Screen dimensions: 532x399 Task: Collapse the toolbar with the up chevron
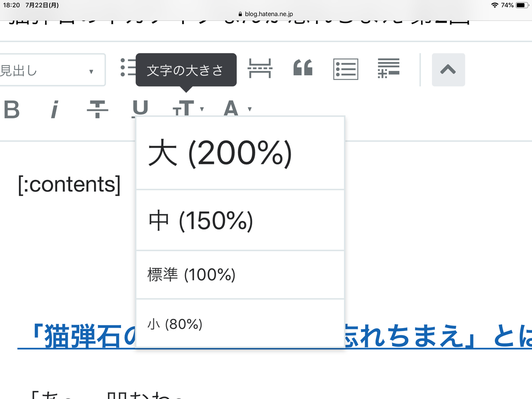448,70
